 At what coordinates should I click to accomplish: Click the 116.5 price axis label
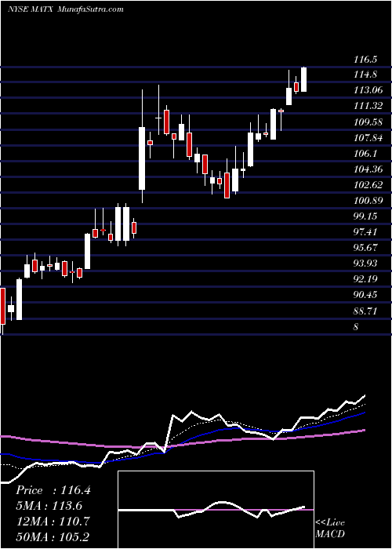[365, 59]
